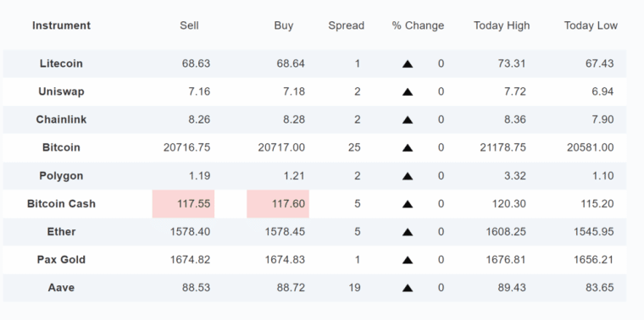Click Chainlink today low 7.90
Screen dimensions: 644x320
(603, 119)
